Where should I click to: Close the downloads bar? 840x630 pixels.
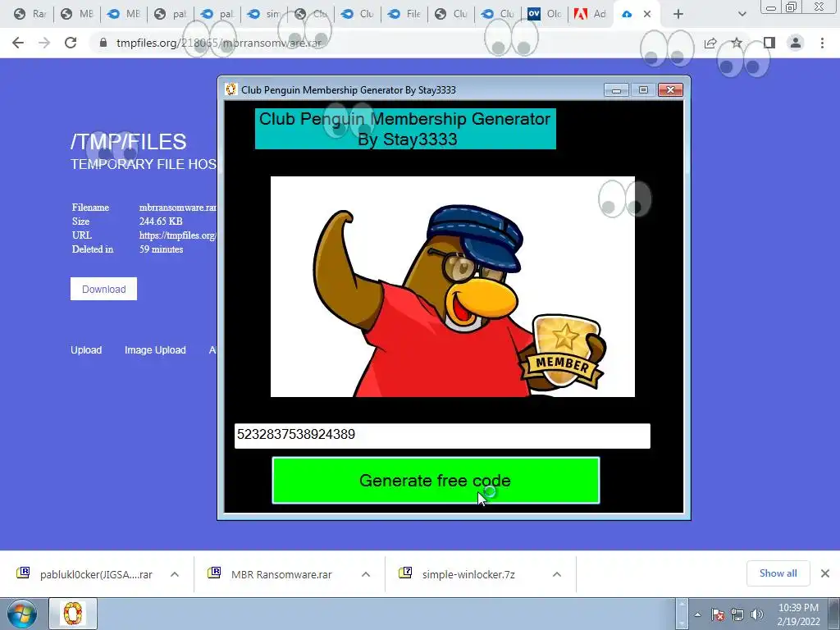(825, 573)
